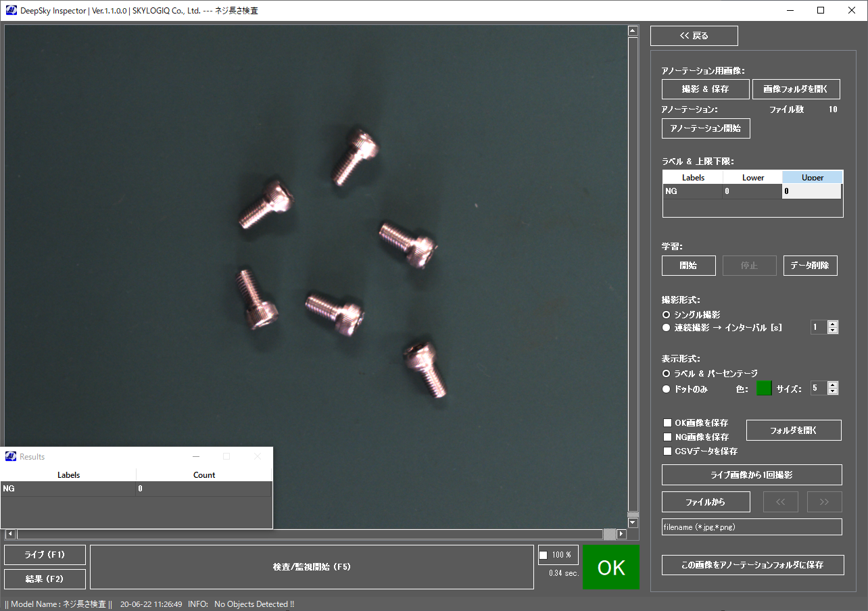Viewport: 868px width, 611px height.
Task: Click the Lower column header
Action: pyautogui.click(x=753, y=178)
